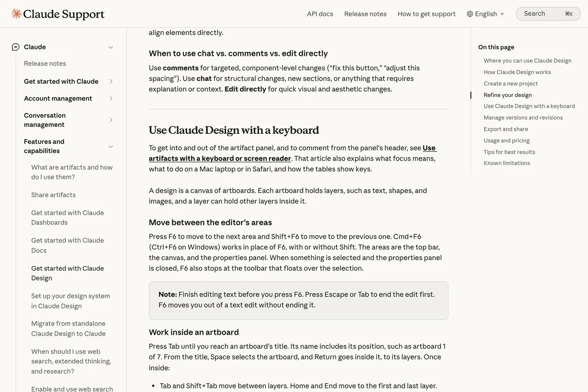Viewport: 588px width, 392px height.
Task: Select Account management sidebar item
Action: tap(58, 98)
